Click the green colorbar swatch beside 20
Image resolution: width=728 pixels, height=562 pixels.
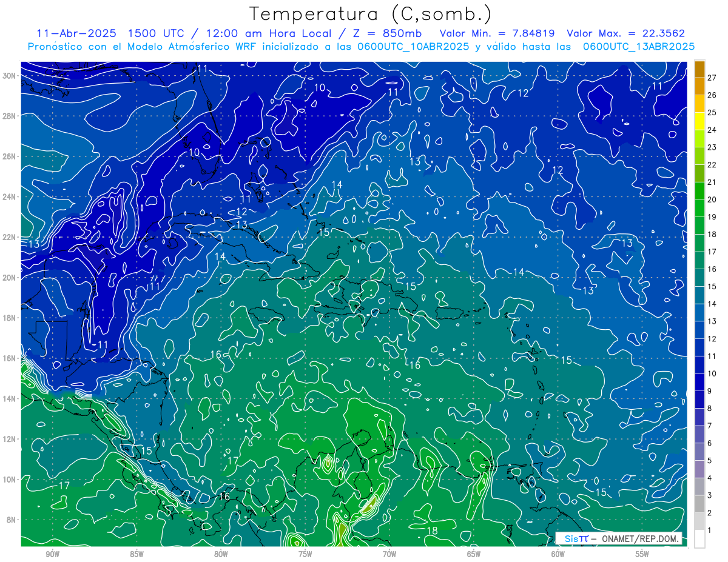click(699, 191)
